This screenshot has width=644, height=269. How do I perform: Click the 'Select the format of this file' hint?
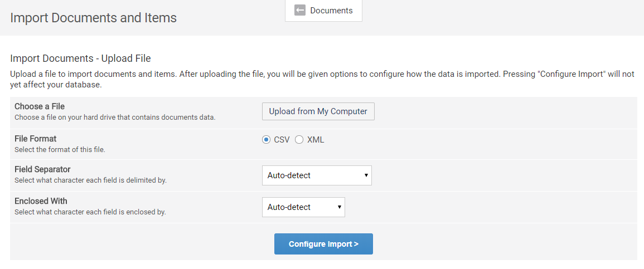tap(60, 149)
